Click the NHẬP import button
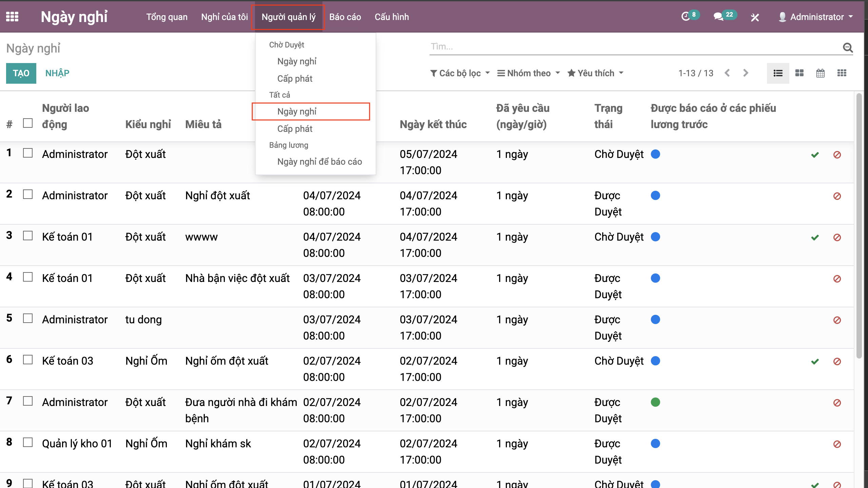 point(57,73)
